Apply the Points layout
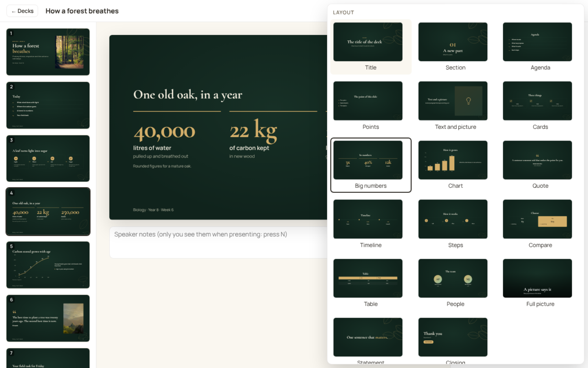588x368 pixels. (x=371, y=106)
